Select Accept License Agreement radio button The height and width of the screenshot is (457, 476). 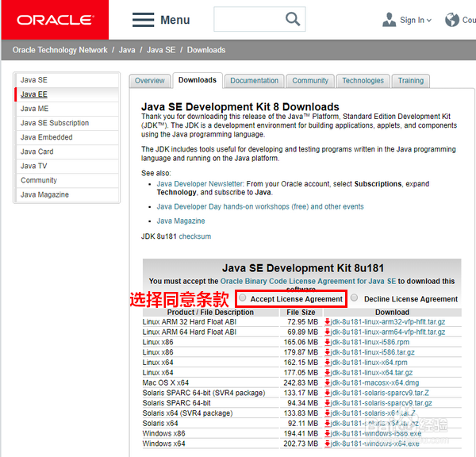pyautogui.click(x=242, y=298)
